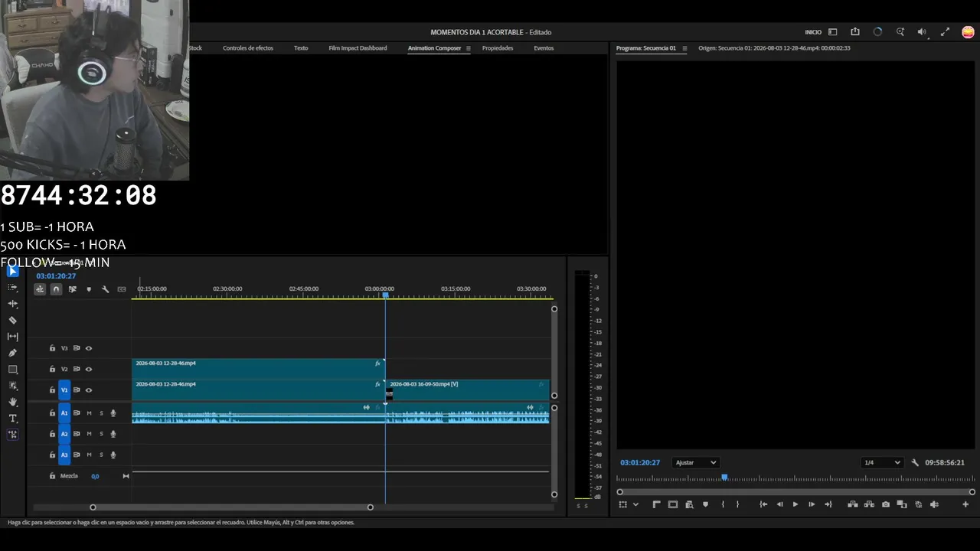Image resolution: width=980 pixels, height=551 pixels.
Task: Expand Mezcla track output toggle
Action: [x=126, y=476]
